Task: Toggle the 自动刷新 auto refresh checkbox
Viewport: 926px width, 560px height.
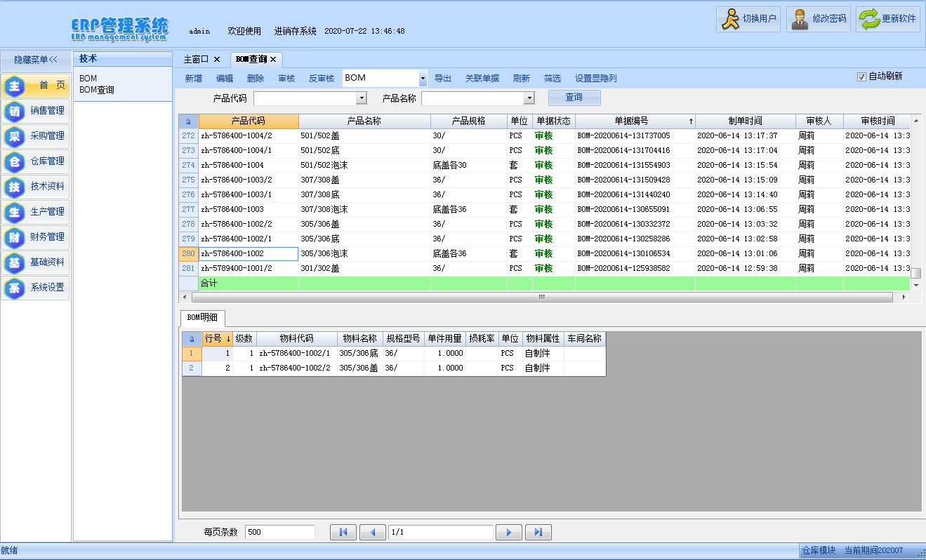Action: click(x=861, y=77)
